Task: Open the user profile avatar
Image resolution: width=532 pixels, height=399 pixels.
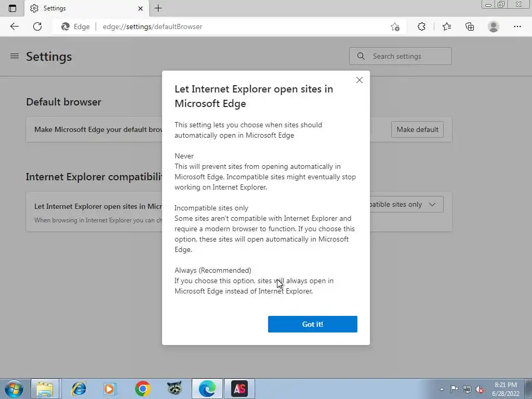Action: pos(494,26)
